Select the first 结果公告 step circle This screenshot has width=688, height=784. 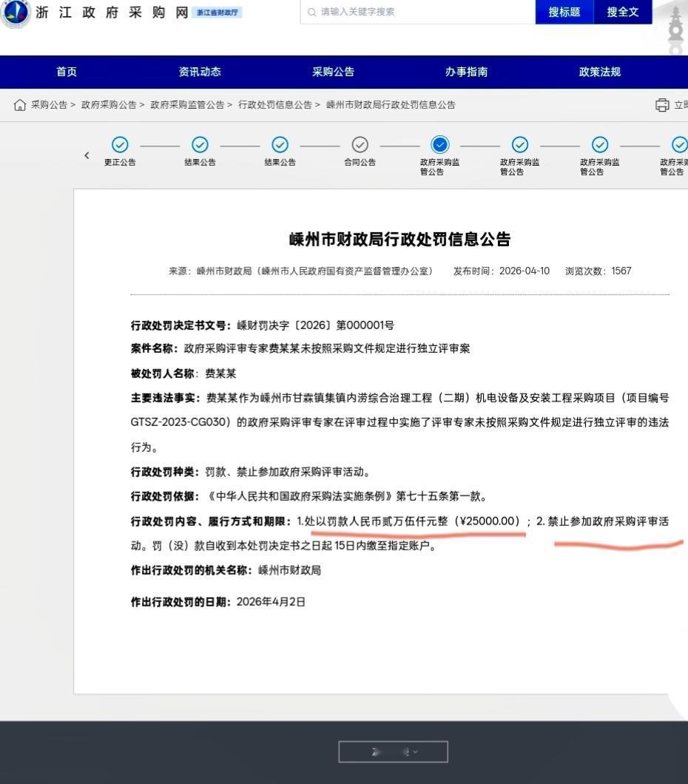pyautogui.click(x=200, y=145)
